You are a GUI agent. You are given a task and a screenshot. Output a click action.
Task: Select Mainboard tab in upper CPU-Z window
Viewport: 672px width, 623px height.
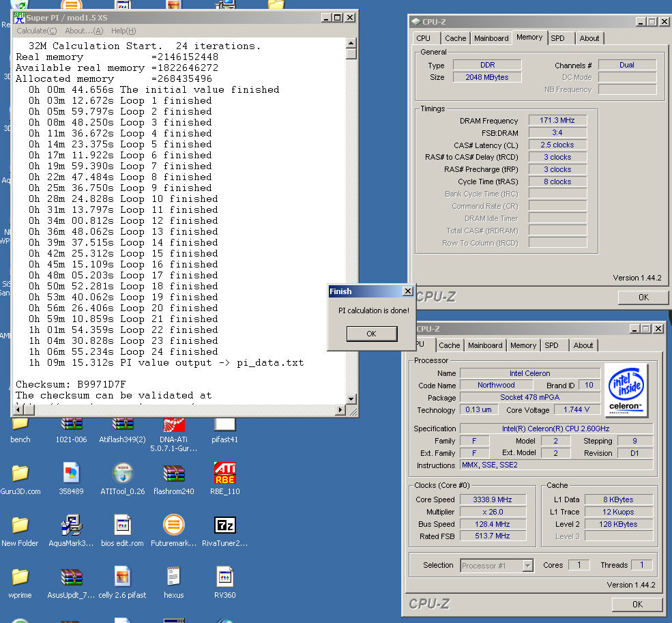point(491,38)
